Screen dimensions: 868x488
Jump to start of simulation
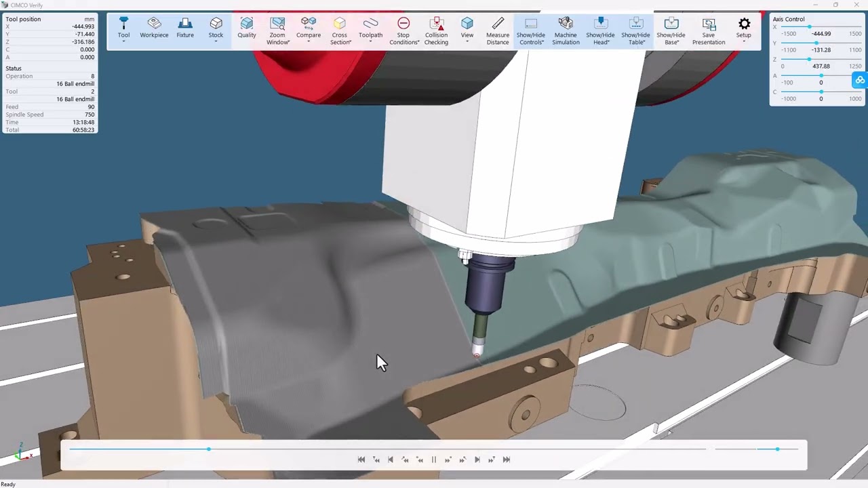click(361, 460)
